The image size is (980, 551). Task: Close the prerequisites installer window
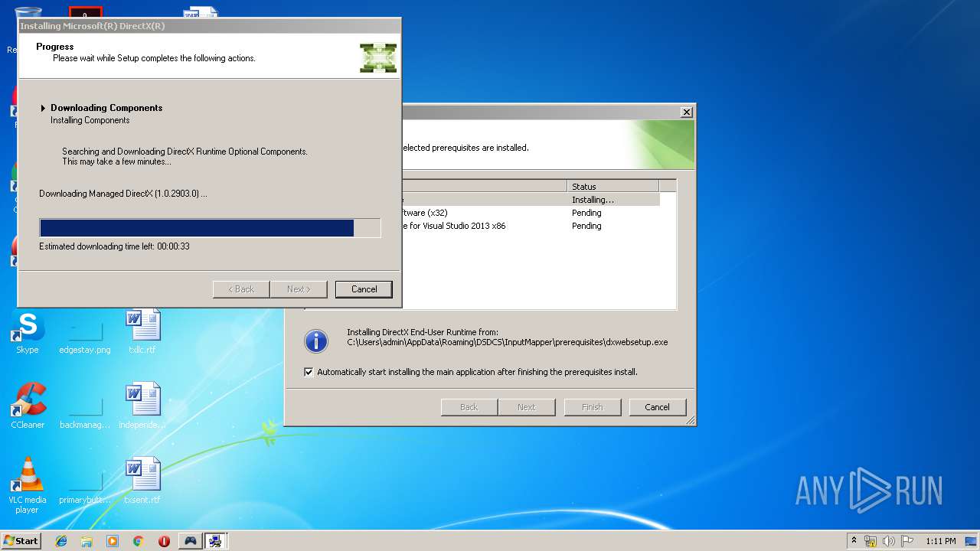pyautogui.click(x=687, y=112)
